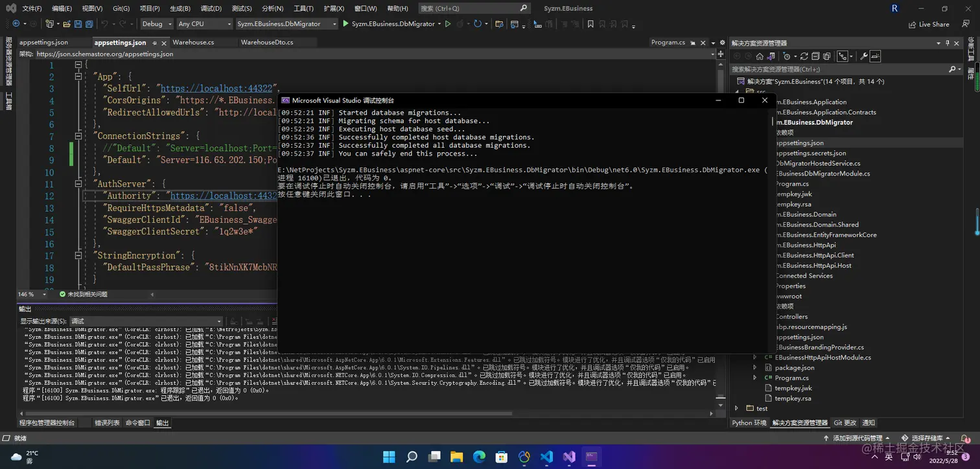The image size is (980, 469).
Task: Toggle Show All Files in Solution Explorer
Action: 827,56
